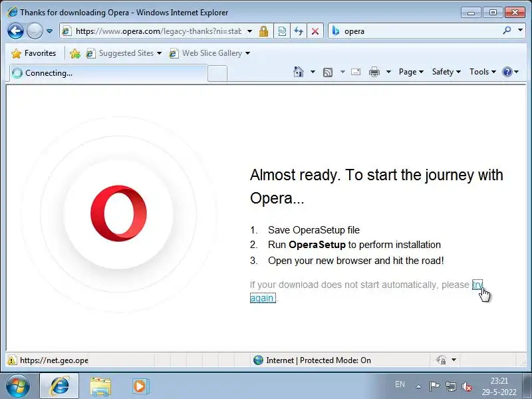Click the EN language indicator
Viewport: 532px width, 399px height.
pyautogui.click(x=400, y=384)
